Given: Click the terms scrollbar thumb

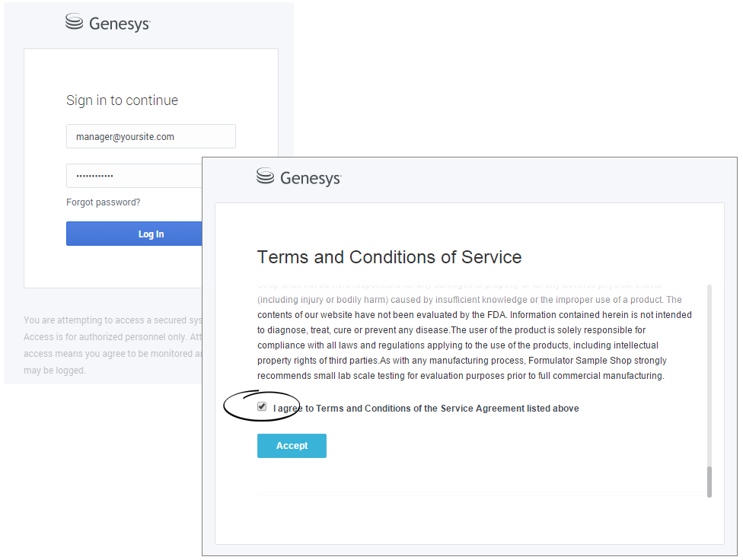Looking at the screenshot, I should (710, 482).
